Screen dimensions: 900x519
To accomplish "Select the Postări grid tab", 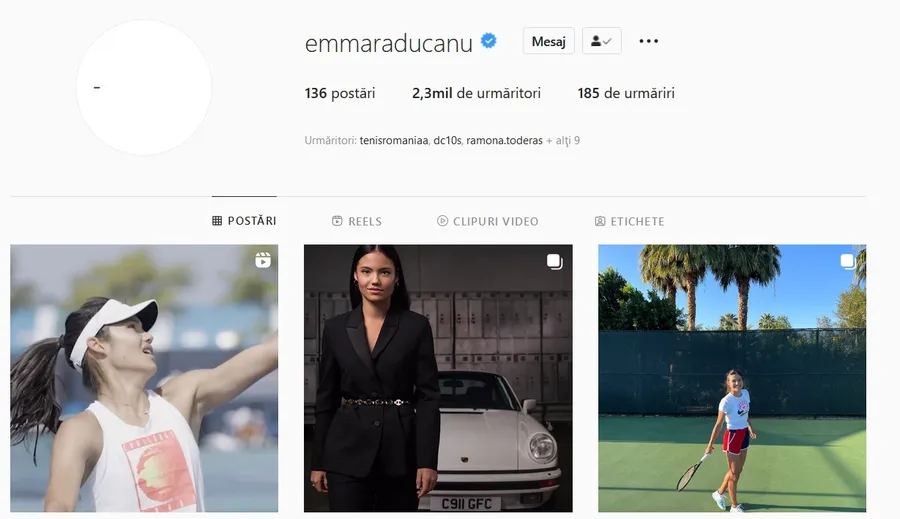I will point(244,221).
